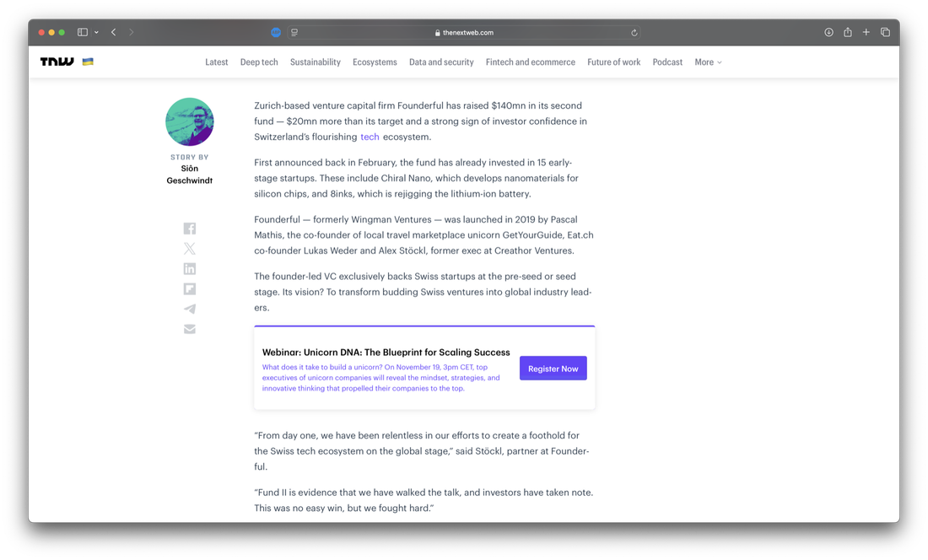The image size is (928, 560).
Task: Open the sidebar options dropdown arrow
Action: click(x=96, y=32)
